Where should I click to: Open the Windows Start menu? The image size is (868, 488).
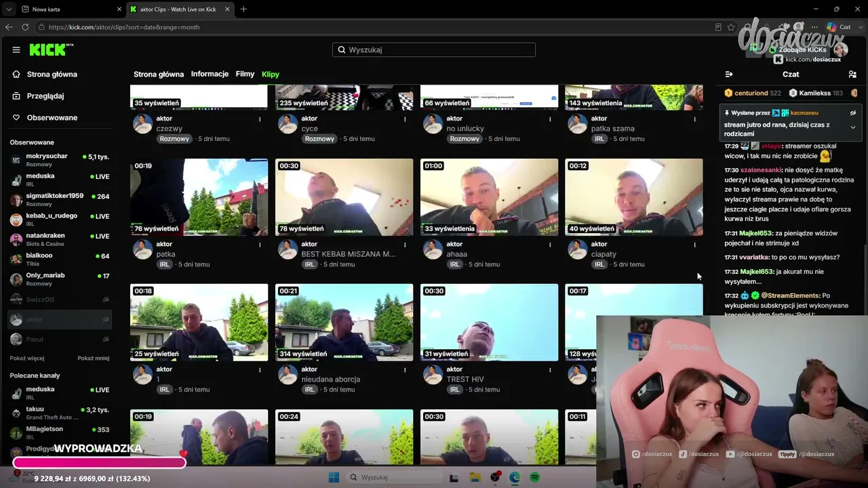(334, 478)
